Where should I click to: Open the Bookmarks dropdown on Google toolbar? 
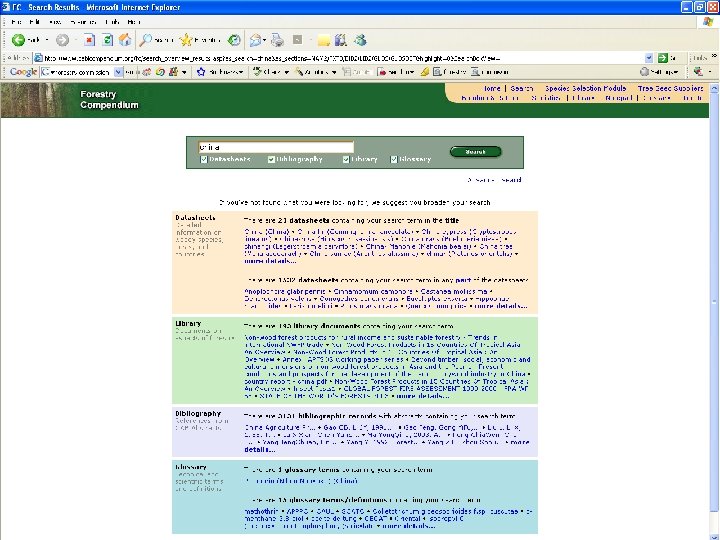242,72
